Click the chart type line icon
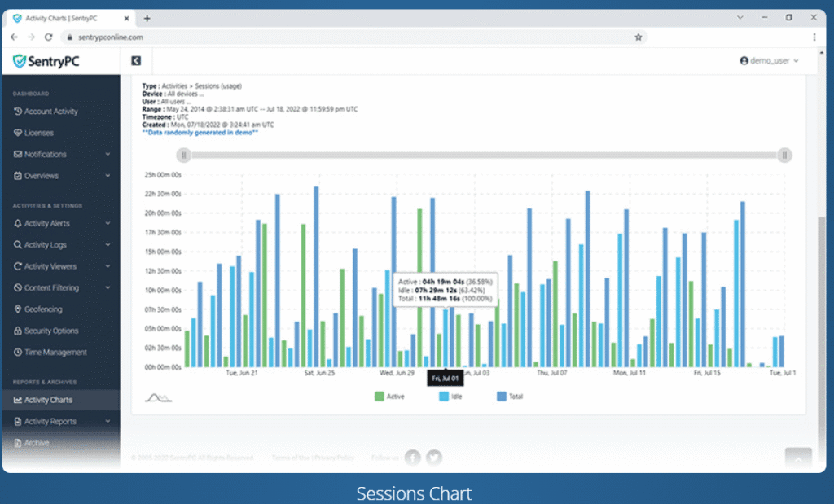 (157, 397)
